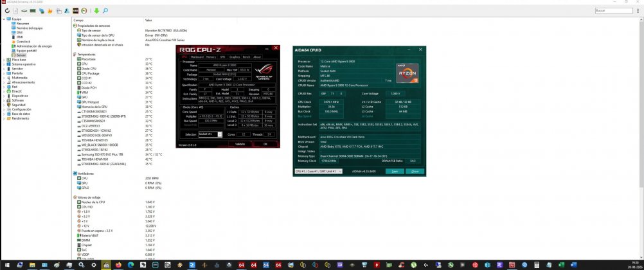Screen dimensions: 644x270
Task: Open Word from the taskbar
Action: [x=574, y=265]
